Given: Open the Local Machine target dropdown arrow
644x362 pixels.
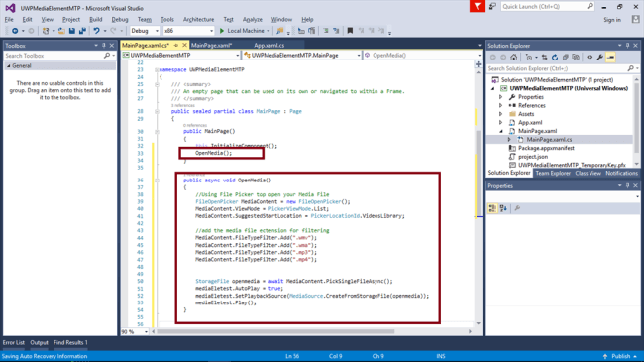Looking at the screenshot, I should click(x=268, y=31).
